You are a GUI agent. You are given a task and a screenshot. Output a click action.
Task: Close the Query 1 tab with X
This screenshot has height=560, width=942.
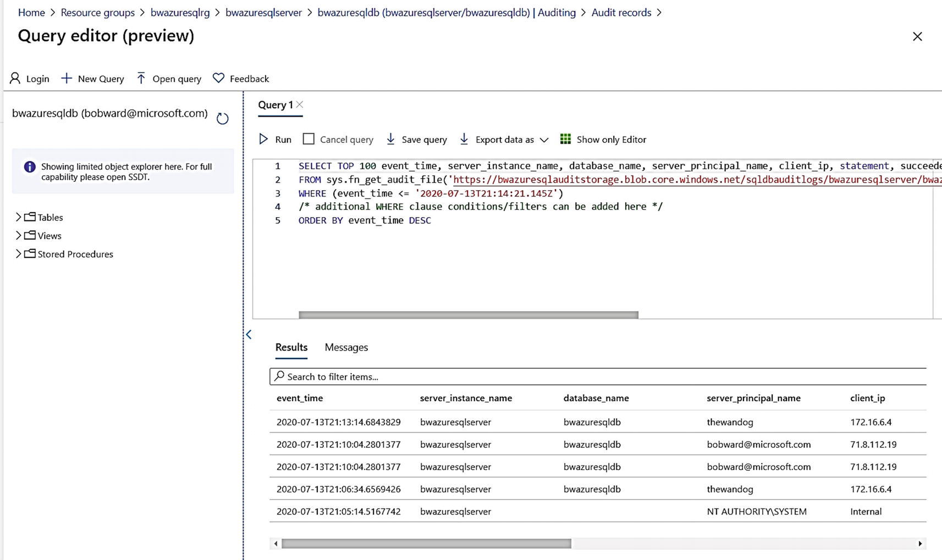[300, 104]
